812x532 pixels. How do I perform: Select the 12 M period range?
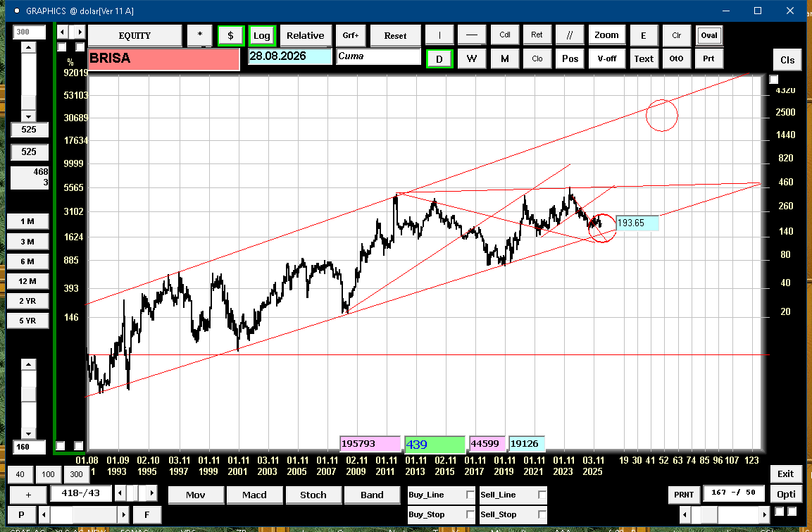(x=27, y=281)
